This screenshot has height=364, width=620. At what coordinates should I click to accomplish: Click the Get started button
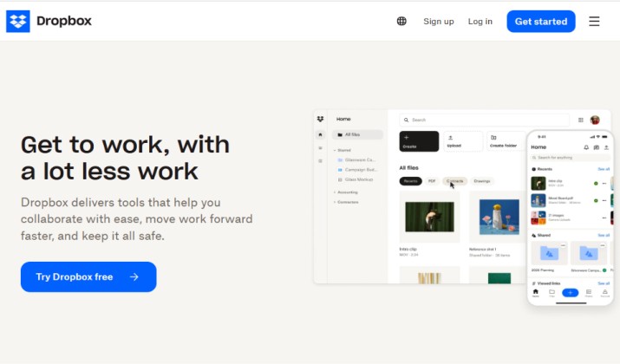pos(541,22)
